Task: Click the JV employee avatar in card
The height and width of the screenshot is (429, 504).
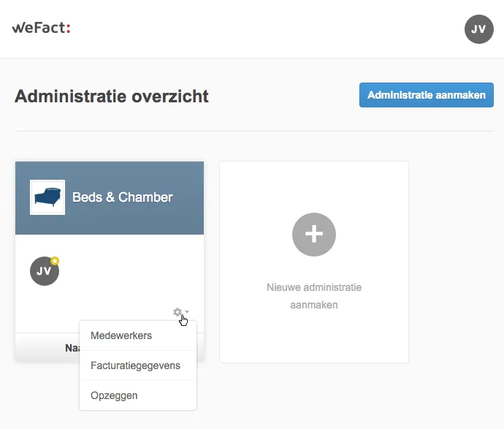Action: (x=43, y=271)
